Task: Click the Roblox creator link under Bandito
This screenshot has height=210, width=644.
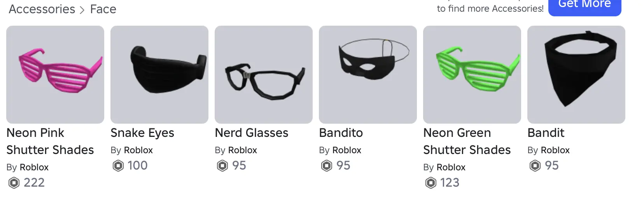Action: [x=347, y=150]
